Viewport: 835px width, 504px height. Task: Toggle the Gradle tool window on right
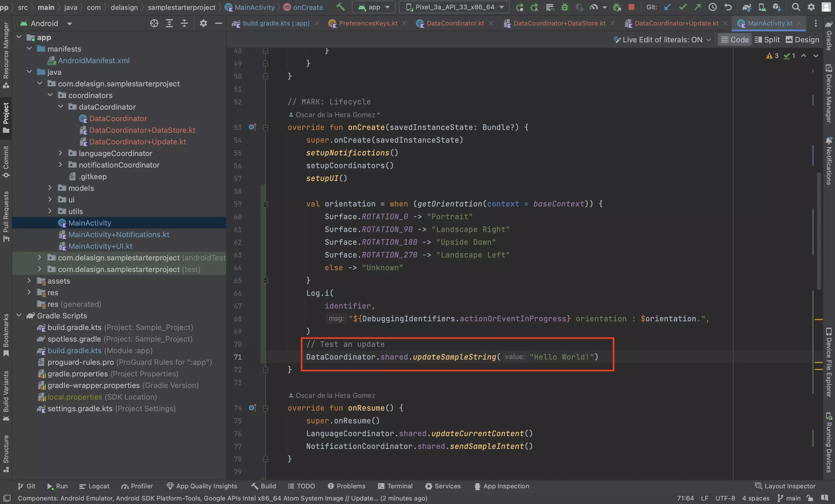coord(829,36)
